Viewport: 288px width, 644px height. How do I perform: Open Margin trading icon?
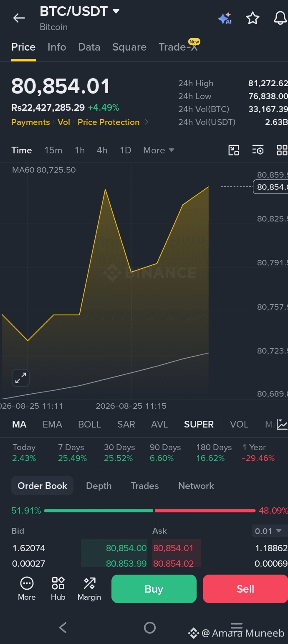(89, 588)
